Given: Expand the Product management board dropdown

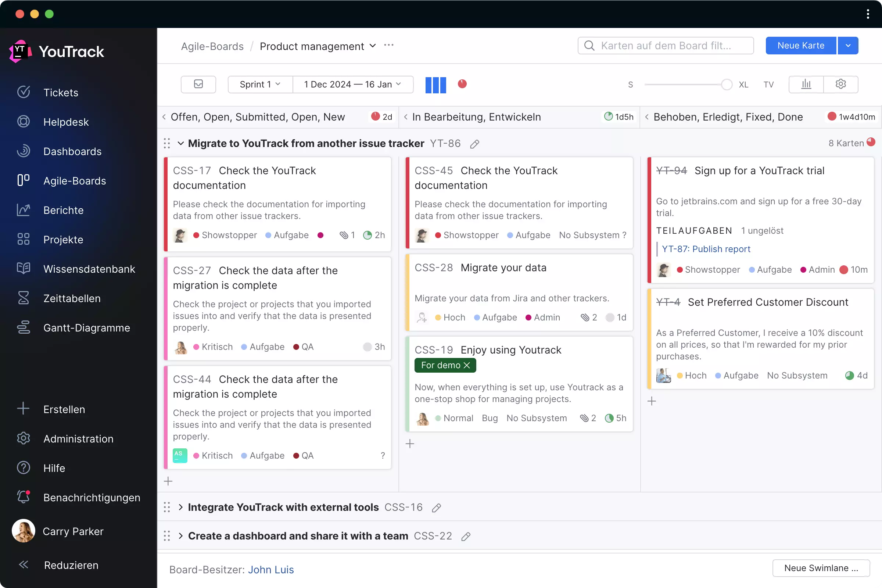Looking at the screenshot, I should click(x=372, y=46).
